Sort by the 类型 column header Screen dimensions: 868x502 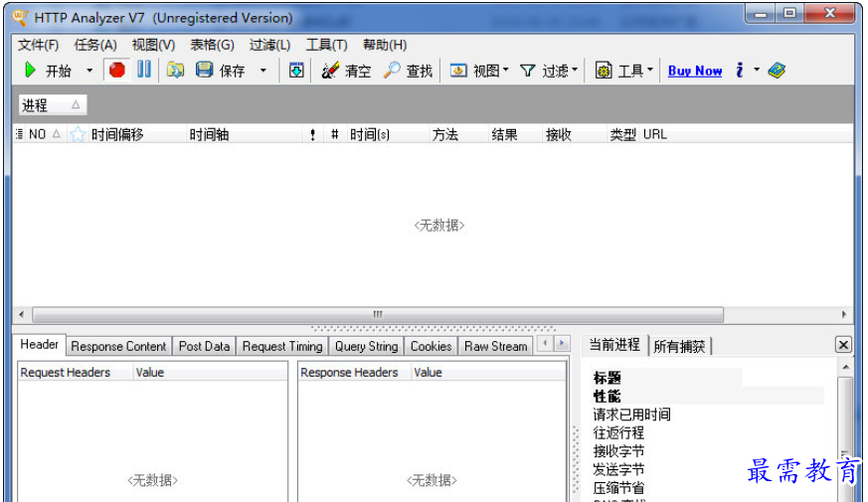(x=622, y=134)
